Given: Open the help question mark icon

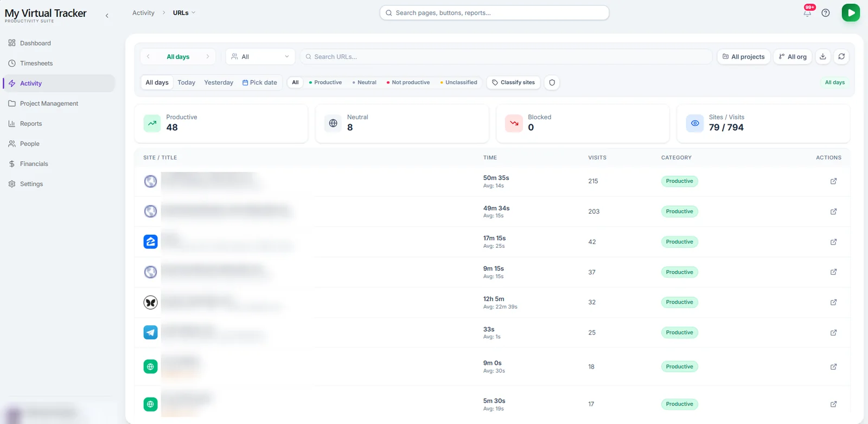Looking at the screenshot, I should (x=826, y=13).
